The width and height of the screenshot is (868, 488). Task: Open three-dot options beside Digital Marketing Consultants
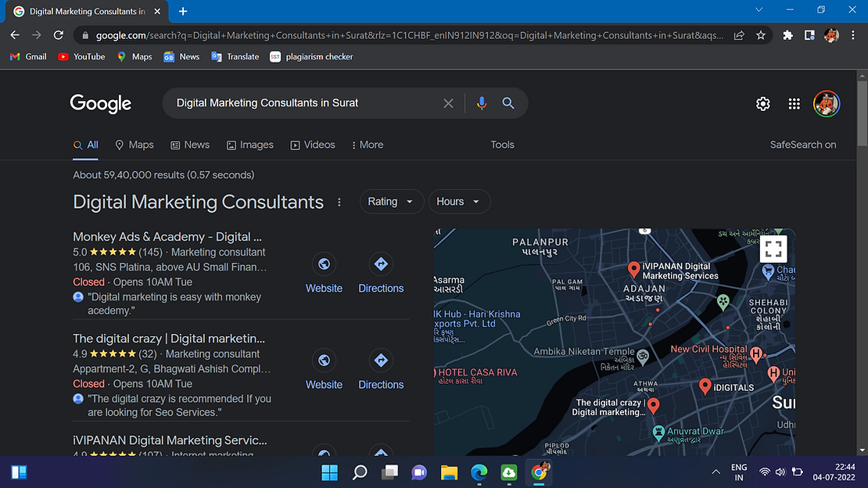339,203
